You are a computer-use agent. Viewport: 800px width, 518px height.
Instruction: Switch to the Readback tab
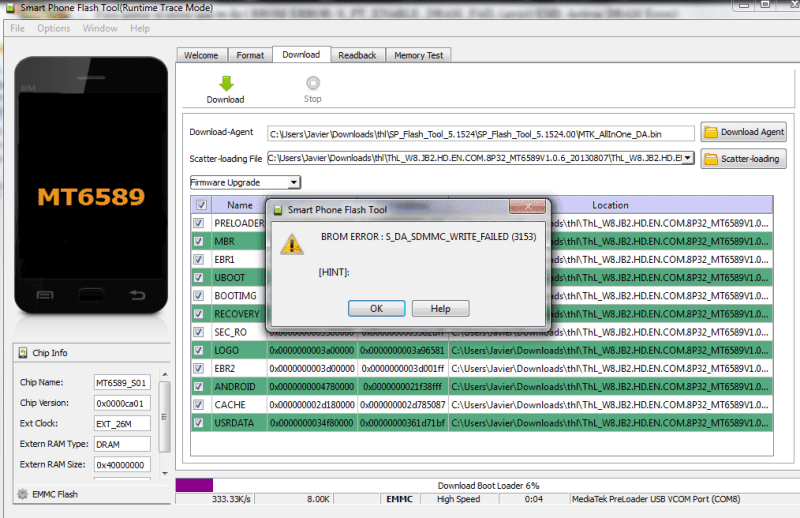pos(357,55)
